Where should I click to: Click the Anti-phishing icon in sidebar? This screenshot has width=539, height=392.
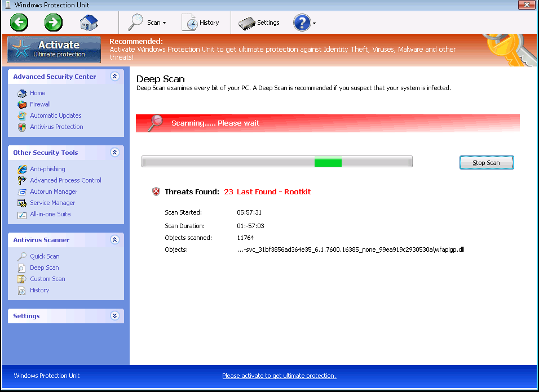click(x=22, y=169)
